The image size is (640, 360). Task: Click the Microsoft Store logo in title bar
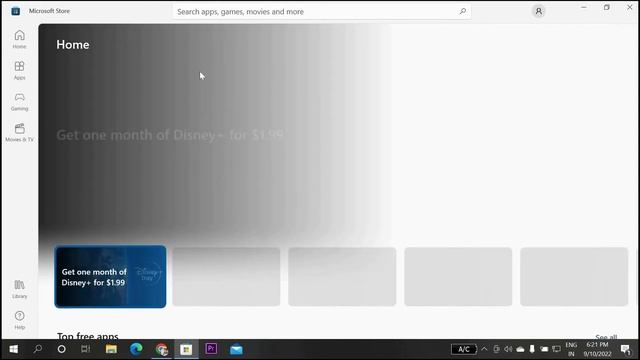click(x=16, y=11)
